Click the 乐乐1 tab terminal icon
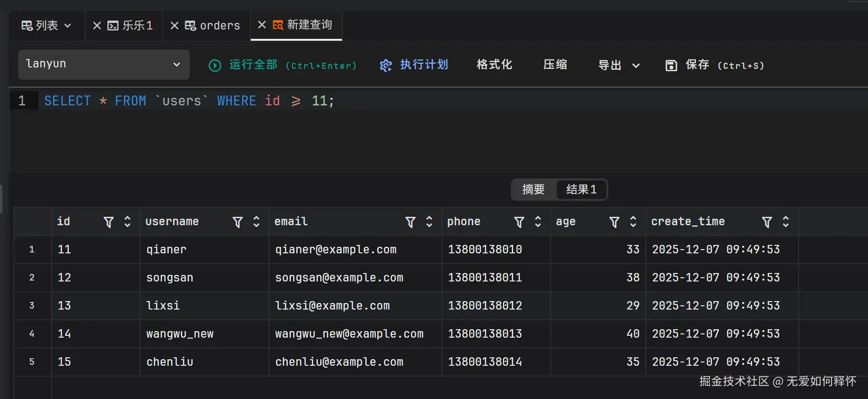Screen dimensions: 868x399 coord(113,26)
